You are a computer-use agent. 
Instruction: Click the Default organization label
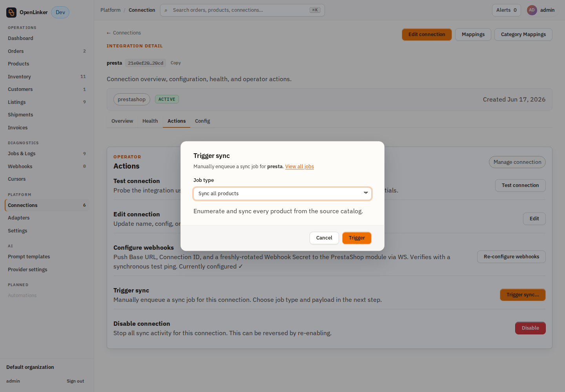click(30, 367)
